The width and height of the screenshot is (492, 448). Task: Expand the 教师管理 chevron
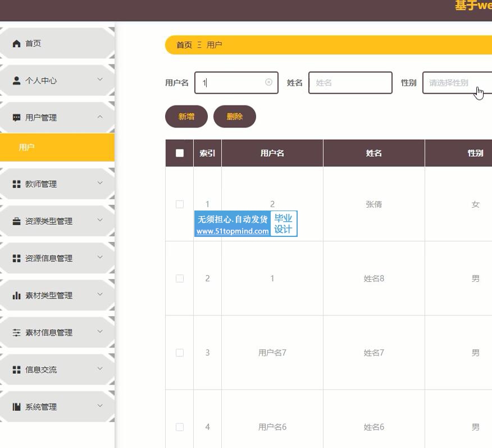tap(100, 183)
